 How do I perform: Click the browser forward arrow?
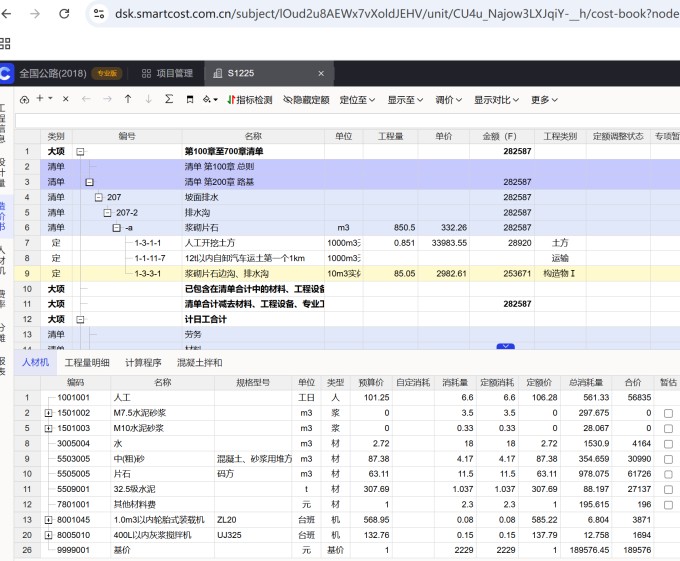[35, 14]
